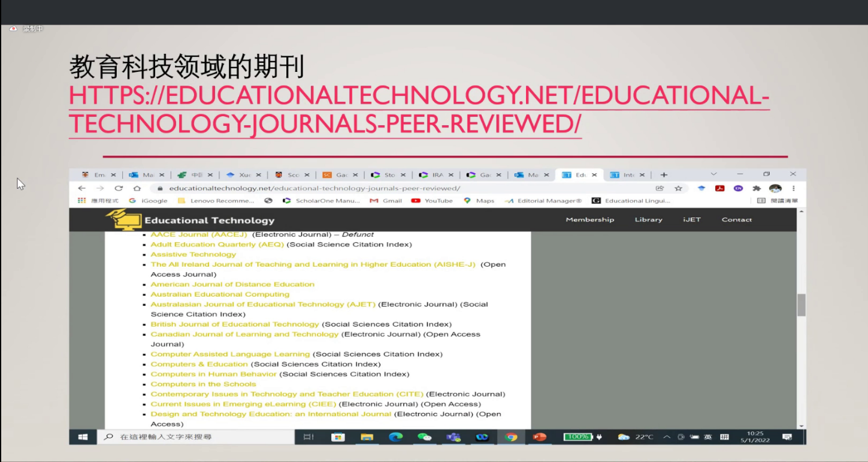This screenshot has width=868, height=462.
Task: Click the page's vertical scrollbar thumb
Action: tap(801, 305)
